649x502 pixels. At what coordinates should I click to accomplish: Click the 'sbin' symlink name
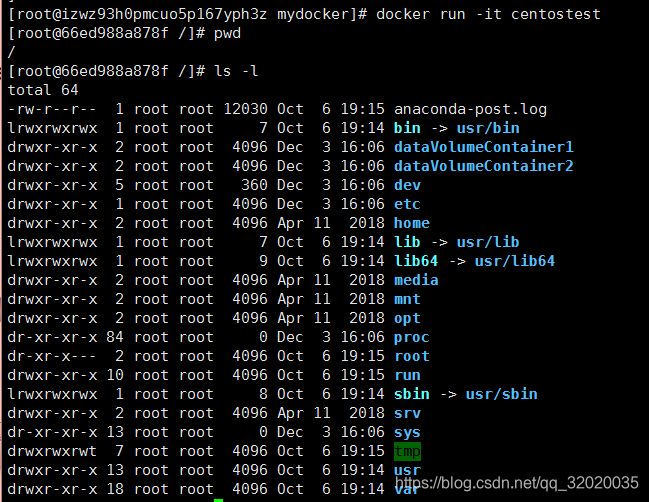412,395
